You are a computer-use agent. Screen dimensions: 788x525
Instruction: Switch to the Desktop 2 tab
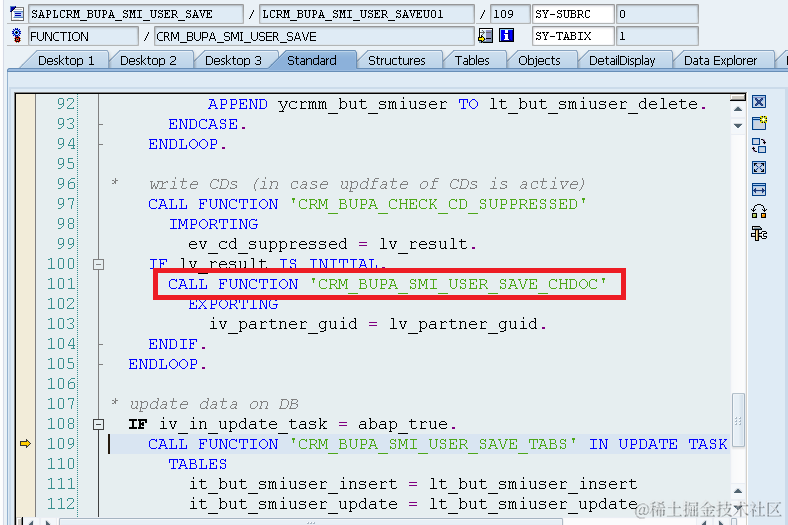(x=148, y=60)
